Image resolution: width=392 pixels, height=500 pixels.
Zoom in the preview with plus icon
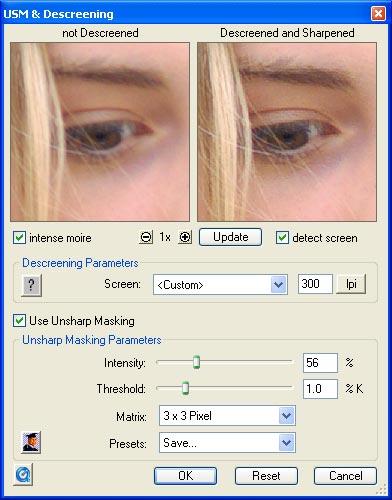(185, 238)
